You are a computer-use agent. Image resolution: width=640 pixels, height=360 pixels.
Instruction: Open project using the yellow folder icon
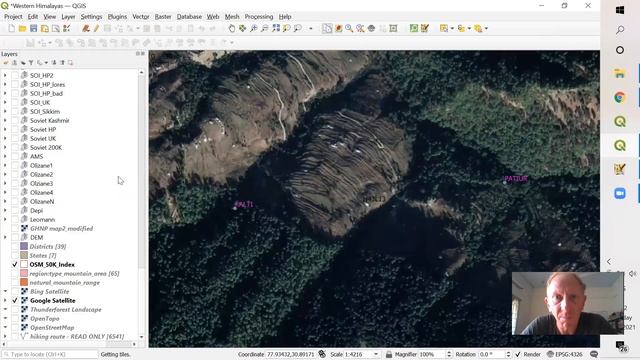pyautogui.click(x=22, y=29)
